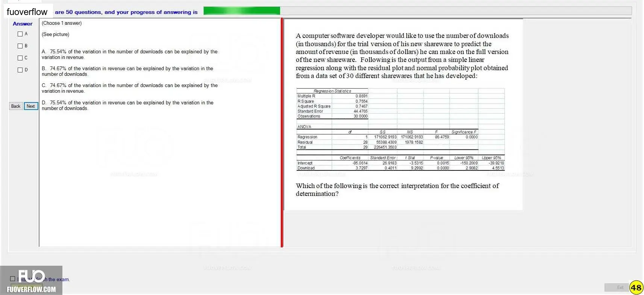
Task: Click the 'Answer' column heading
Action: pos(23,24)
